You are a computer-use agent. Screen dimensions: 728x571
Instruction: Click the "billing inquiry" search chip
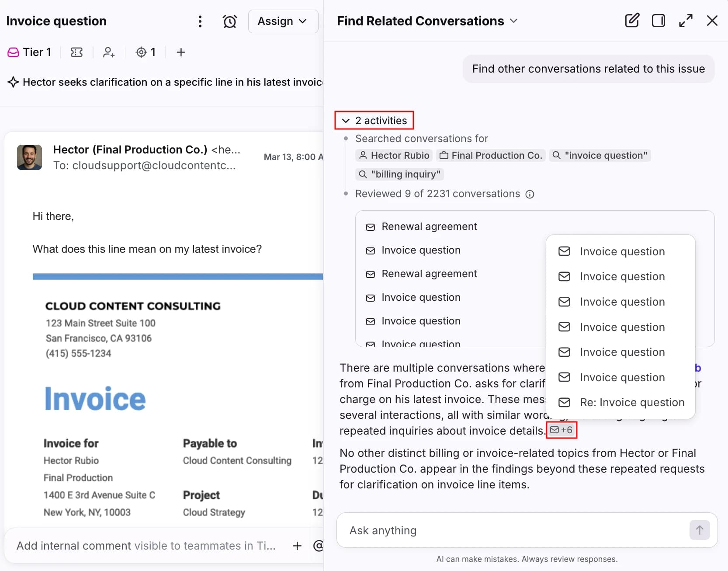point(399,174)
